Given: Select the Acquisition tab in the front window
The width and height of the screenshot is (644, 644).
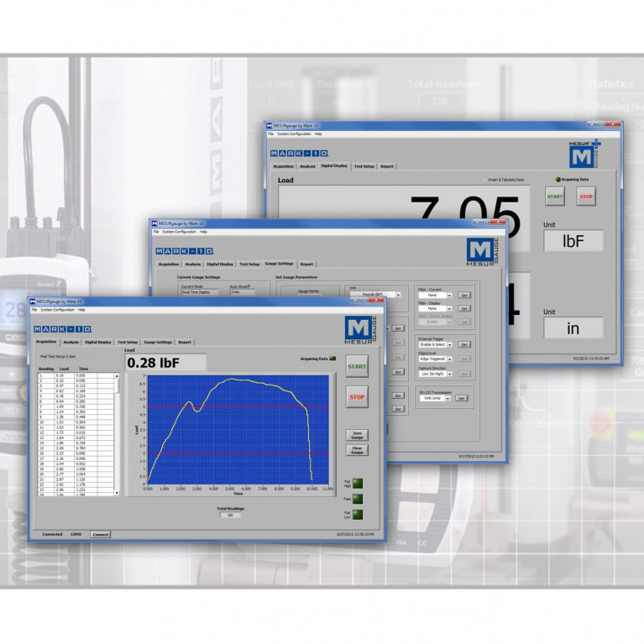Looking at the screenshot, I should click(x=46, y=342).
